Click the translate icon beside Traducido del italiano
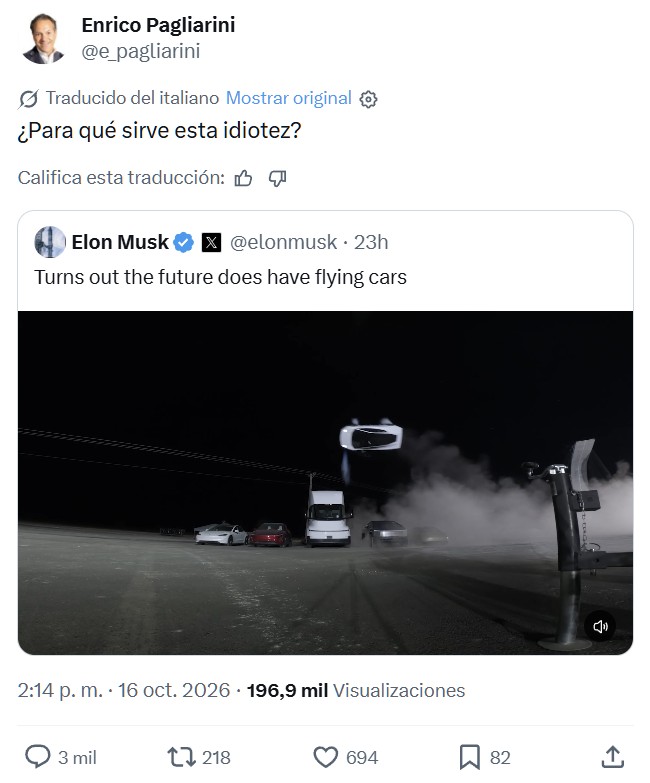 coord(28,99)
